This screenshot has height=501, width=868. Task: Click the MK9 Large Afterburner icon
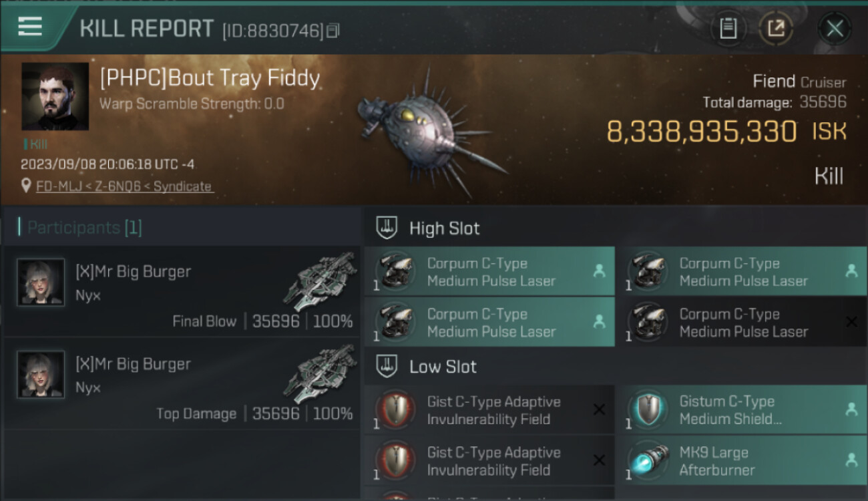(x=648, y=460)
